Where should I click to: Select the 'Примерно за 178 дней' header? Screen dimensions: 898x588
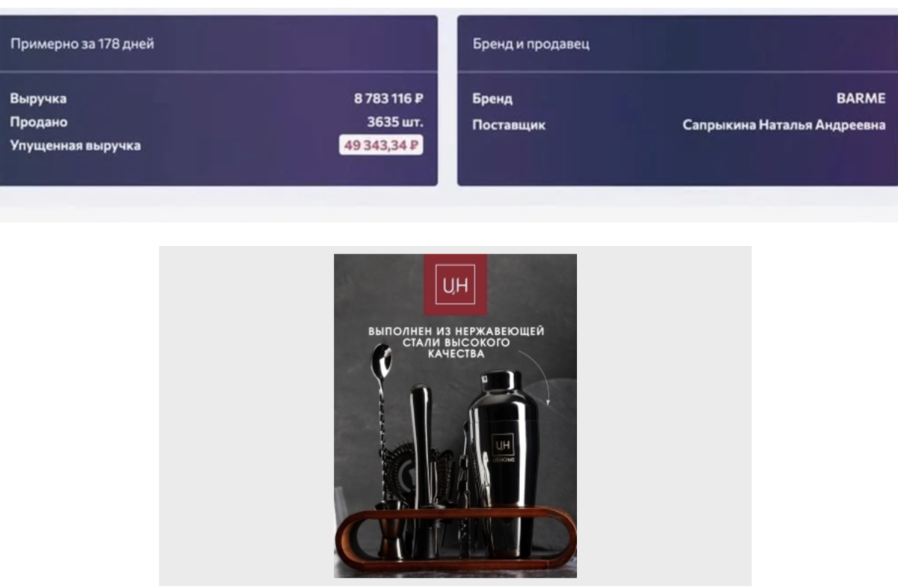(82, 44)
